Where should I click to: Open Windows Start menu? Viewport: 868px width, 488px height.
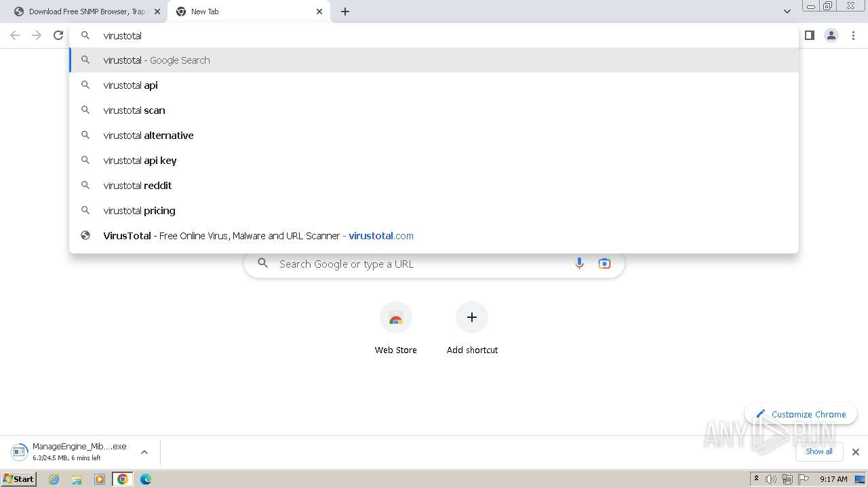tap(19, 479)
